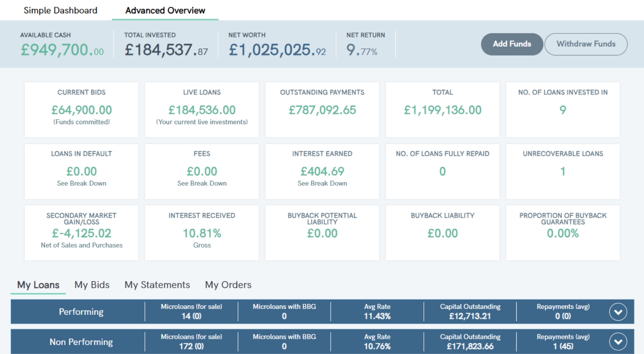Open the My Statements tab
The height and width of the screenshot is (354, 644).
coord(157,285)
